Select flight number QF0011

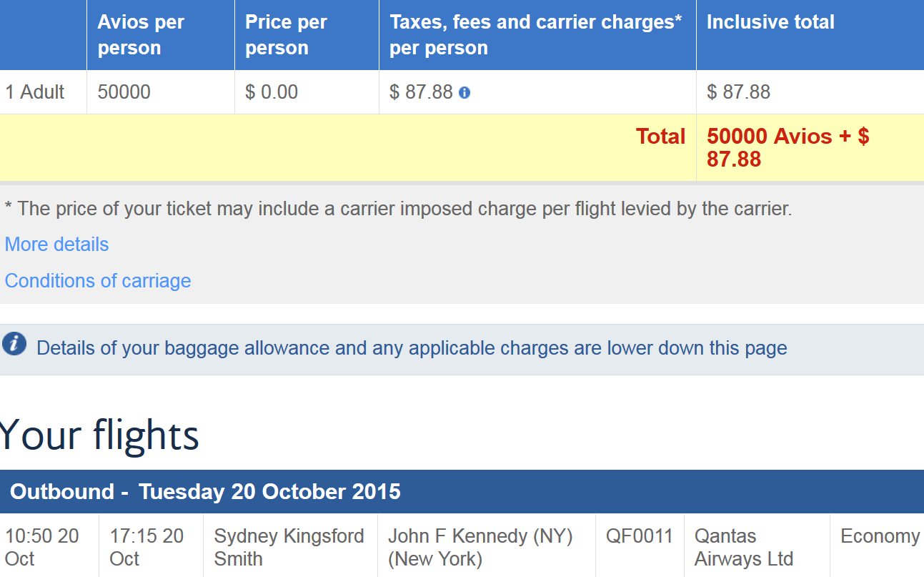tap(640, 536)
